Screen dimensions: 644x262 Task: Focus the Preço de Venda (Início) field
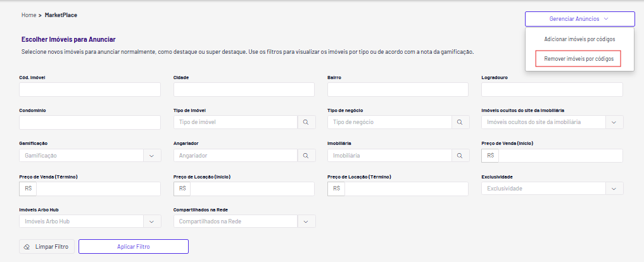(560, 156)
